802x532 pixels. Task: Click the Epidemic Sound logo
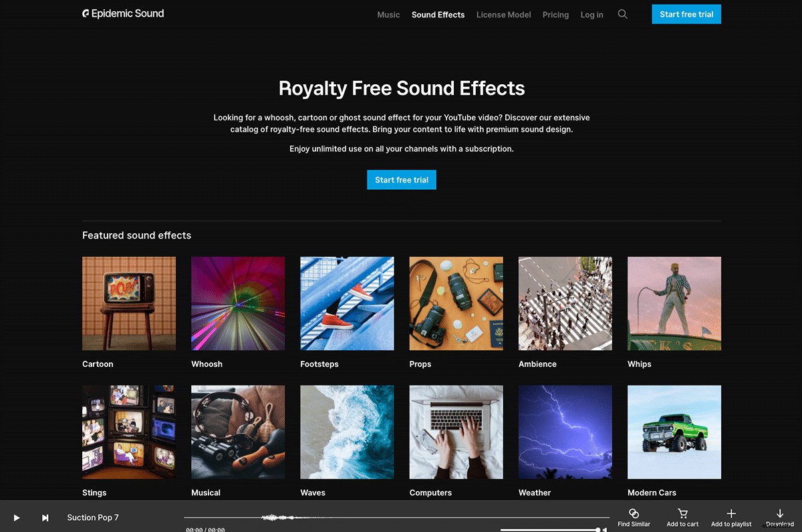[x=123, y=13]
